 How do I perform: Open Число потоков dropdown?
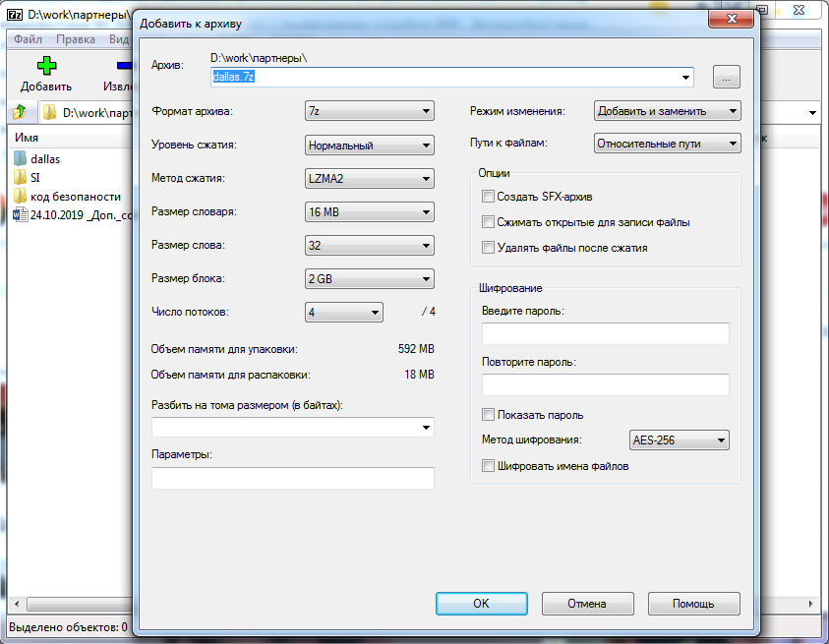point(343,312)
